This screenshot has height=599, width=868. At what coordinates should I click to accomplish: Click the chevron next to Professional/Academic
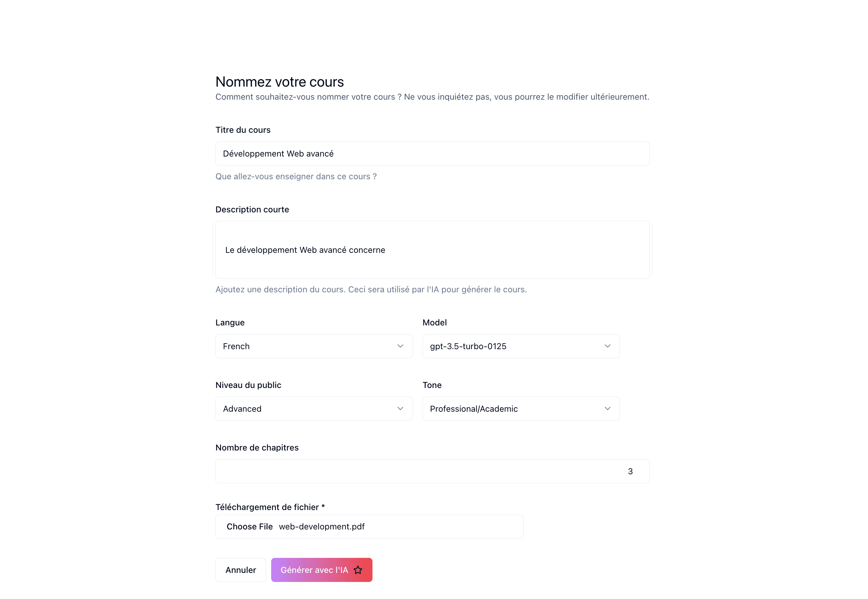pos(608,409)
